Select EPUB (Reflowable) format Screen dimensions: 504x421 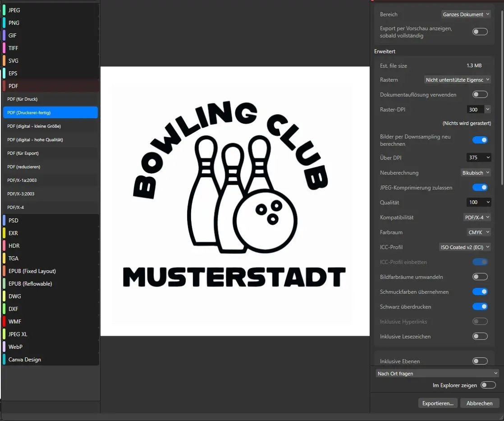click(50, 284)
